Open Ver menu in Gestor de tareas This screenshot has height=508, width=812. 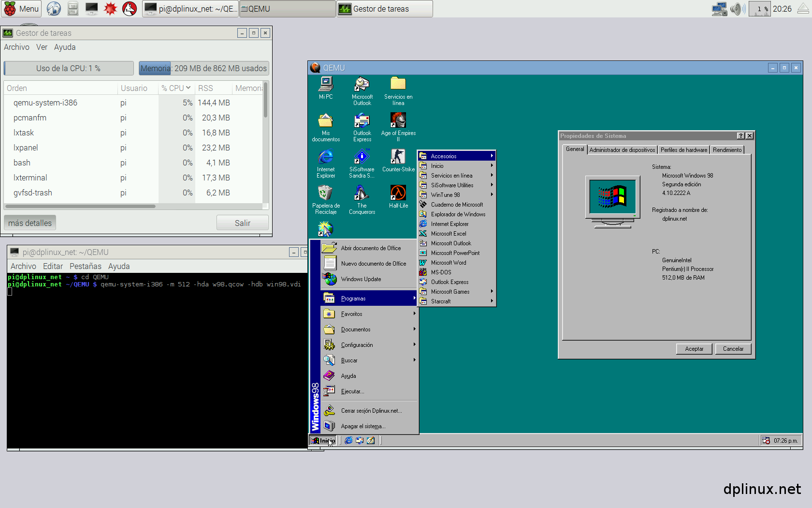click(42, 47)
